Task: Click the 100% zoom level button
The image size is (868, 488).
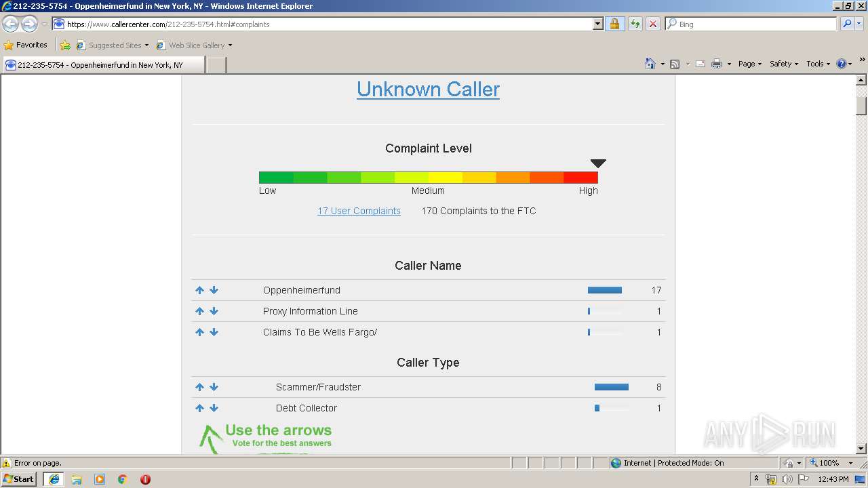Action: (x=825, y=463)
